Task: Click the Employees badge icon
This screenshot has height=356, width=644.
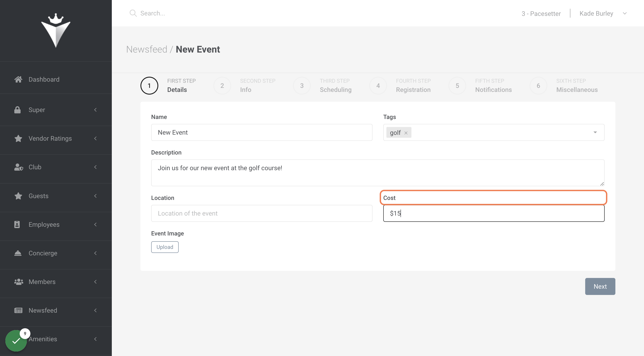Action: coord(17,224)
